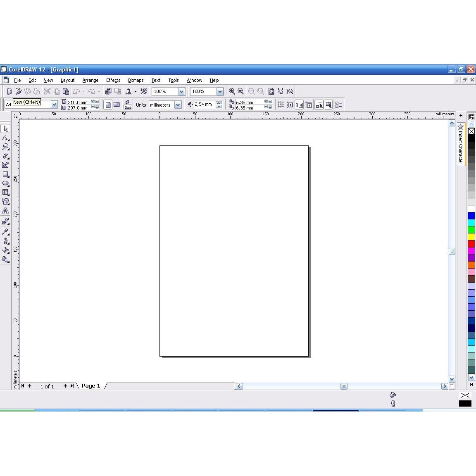Select the Pick tool
The width and height of the screenshot is (476, 476).
click(x=6, y=129)
